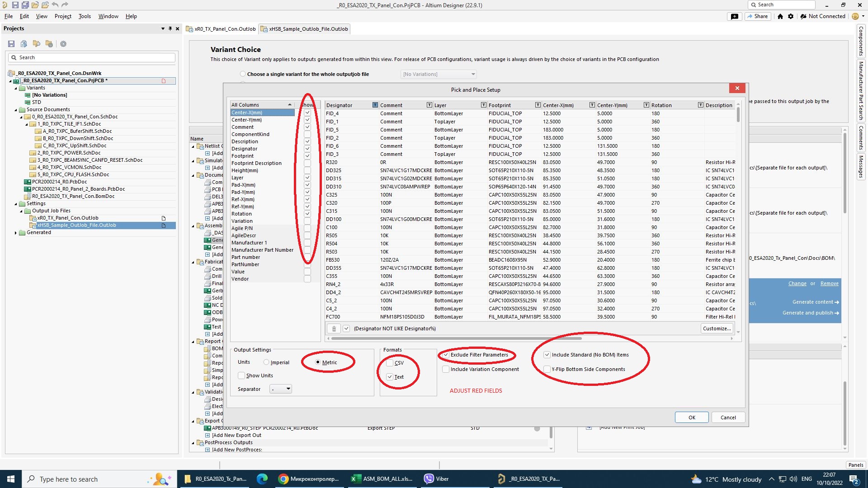This screenshot has width=868, height=488.
Task: Collapse the Variants folder in Projects tree
Action: pyautogui.click(x=16, y=88)
